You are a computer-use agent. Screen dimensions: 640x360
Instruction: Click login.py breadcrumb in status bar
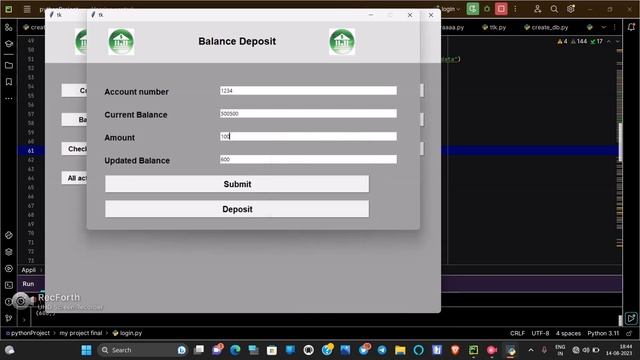pos(127,333)
